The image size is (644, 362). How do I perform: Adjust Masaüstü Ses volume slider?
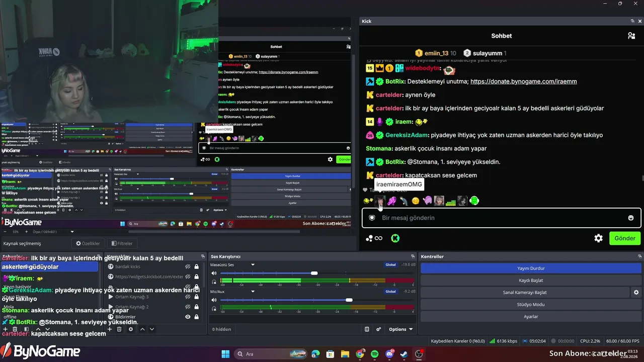click(x=314, y=273)
